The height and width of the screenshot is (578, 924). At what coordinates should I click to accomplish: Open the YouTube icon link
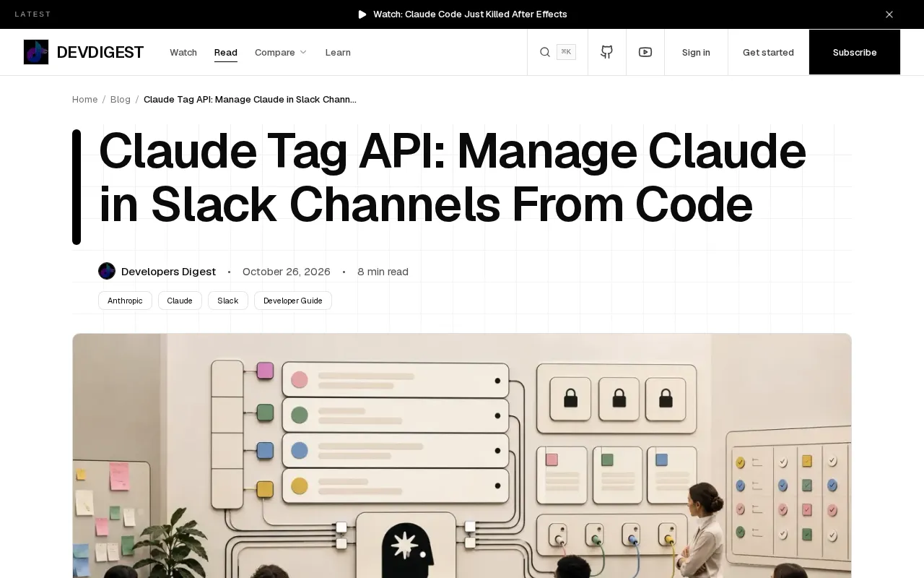[645, 52]
